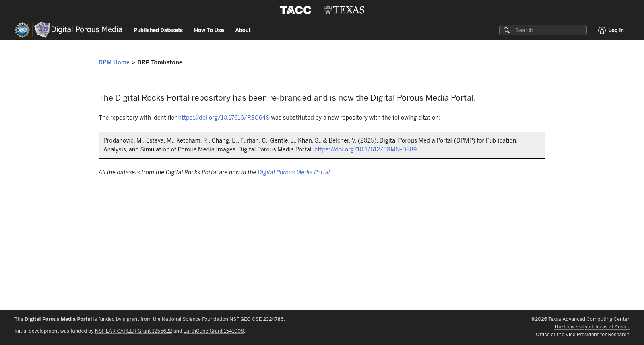This screenshot has height=345, width=644.
Task: Navigate to DPM Home breadcrumb
Action: (114, 62)
